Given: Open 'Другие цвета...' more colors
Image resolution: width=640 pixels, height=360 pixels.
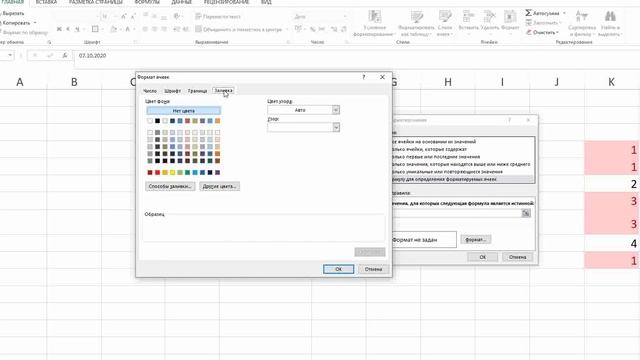Looking at the screenshot, I should point(220,186).
